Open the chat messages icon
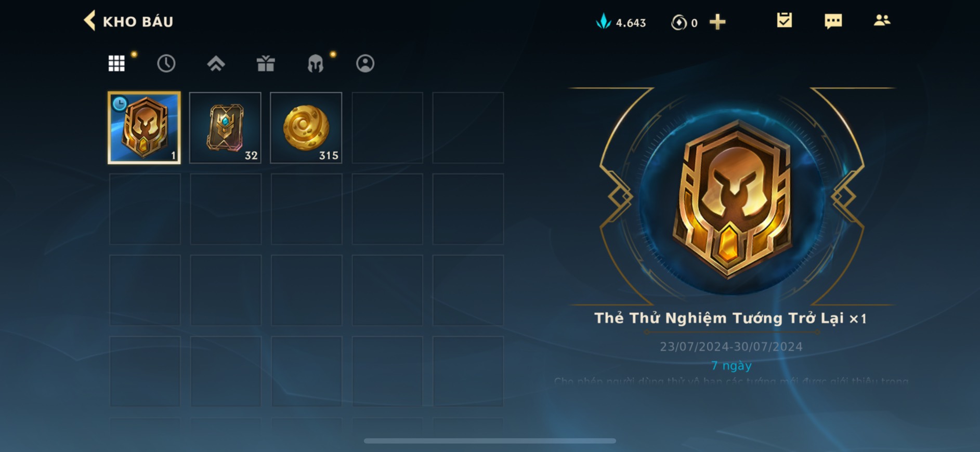The image size is (980, 452). pyautogui.click(x=833, y=21)
